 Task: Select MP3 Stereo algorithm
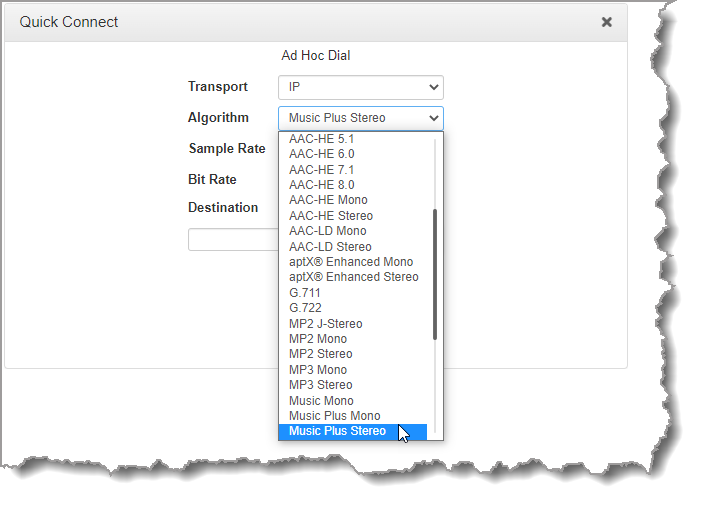point(321,385)
